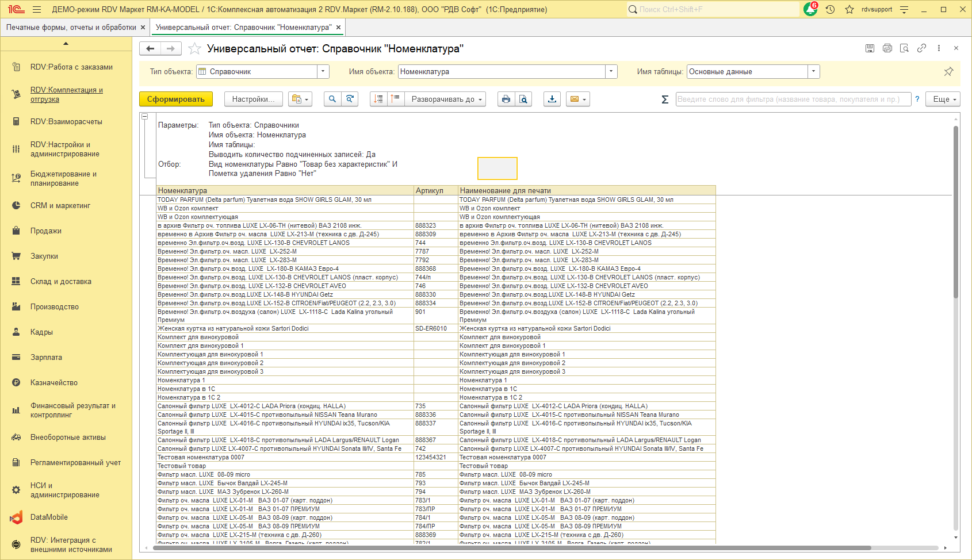This screenshot has width=972, height=560.
Task: Open notifications bell with badge 6
Action: click(x=810, y=9)
